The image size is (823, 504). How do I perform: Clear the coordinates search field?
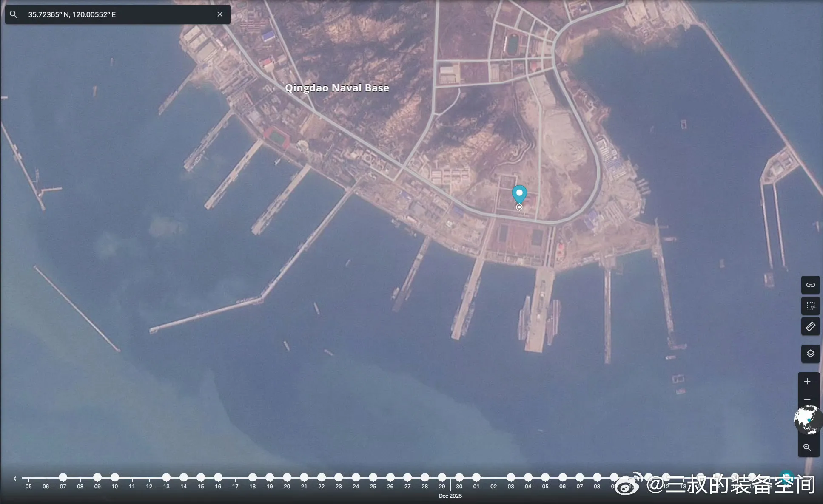(x=220, y=14)
